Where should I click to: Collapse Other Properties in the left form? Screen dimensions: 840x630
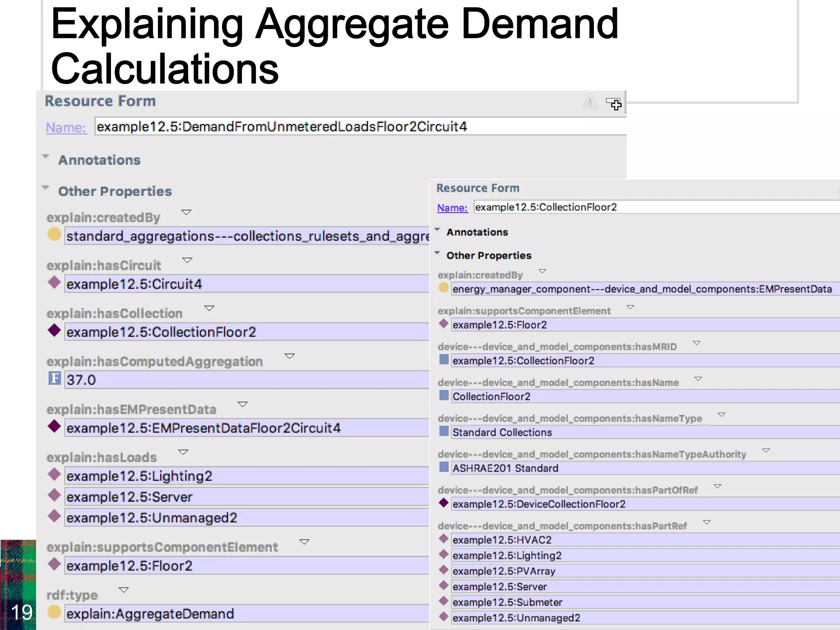[x=46, y=188]
